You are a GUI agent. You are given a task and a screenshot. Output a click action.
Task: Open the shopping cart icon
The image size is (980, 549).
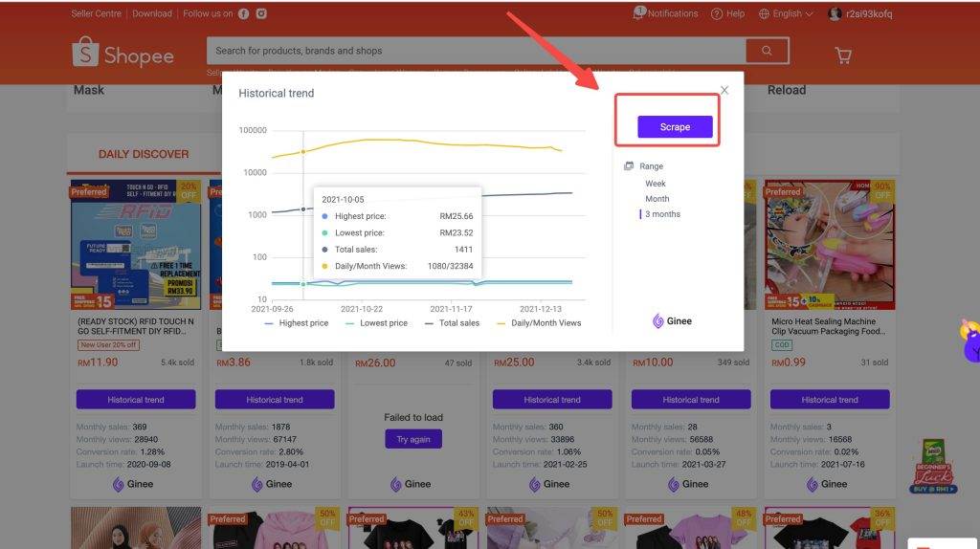(x=843, y=55)
